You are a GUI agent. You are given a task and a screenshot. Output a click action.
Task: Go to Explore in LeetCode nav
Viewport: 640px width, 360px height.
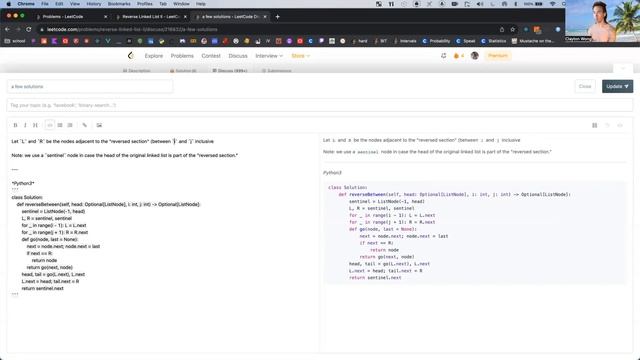[x=153, y=56]
